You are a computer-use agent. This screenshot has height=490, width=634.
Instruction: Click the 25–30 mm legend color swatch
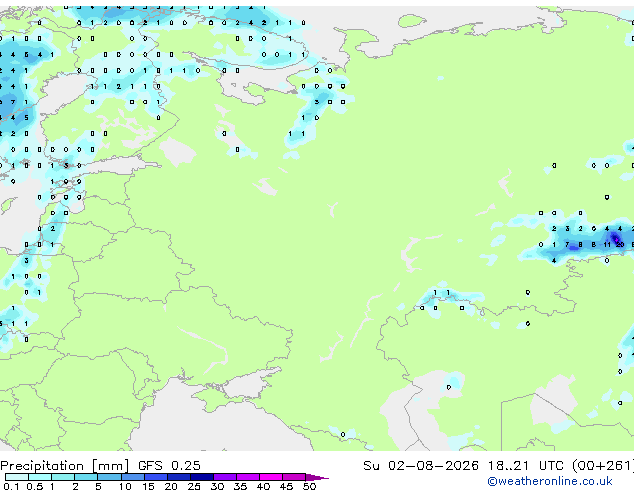[201, 477]
